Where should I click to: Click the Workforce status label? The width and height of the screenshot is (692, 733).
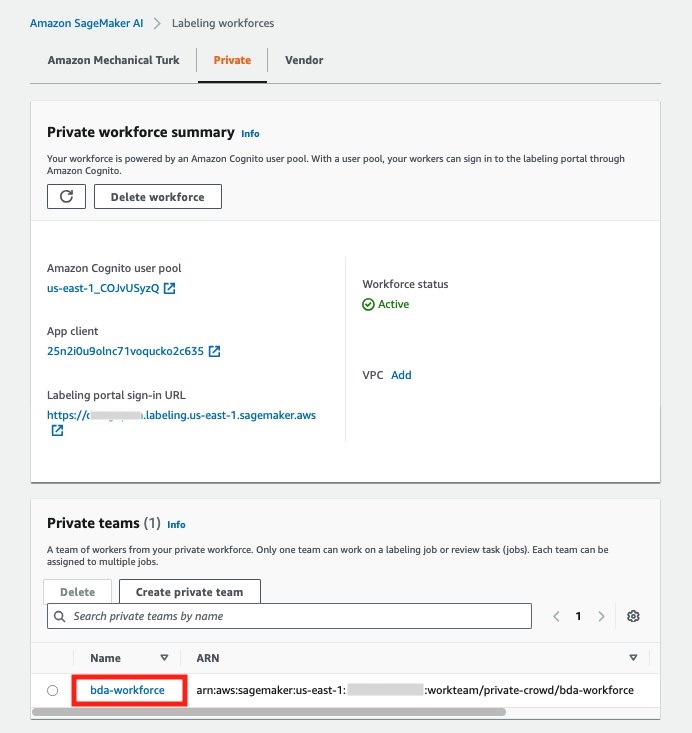(x=405, y=284)
